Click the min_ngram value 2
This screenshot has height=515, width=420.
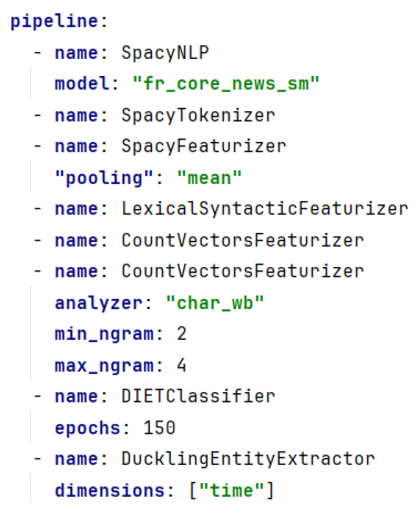pyautogui.click(x=182, y=334)
